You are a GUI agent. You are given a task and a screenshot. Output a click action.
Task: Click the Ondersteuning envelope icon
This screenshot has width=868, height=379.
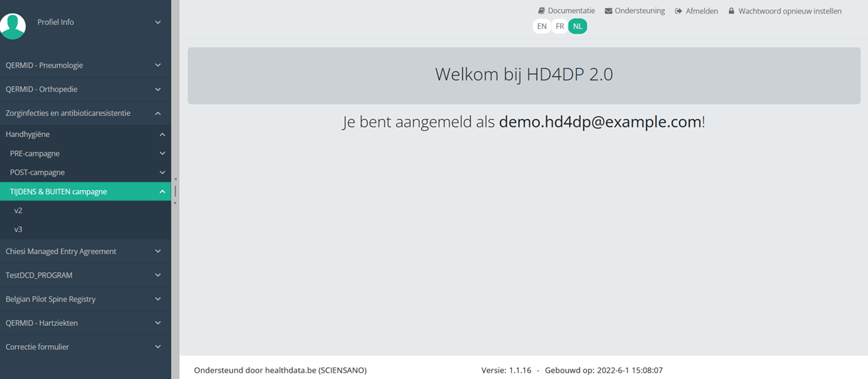coord(608,11)
